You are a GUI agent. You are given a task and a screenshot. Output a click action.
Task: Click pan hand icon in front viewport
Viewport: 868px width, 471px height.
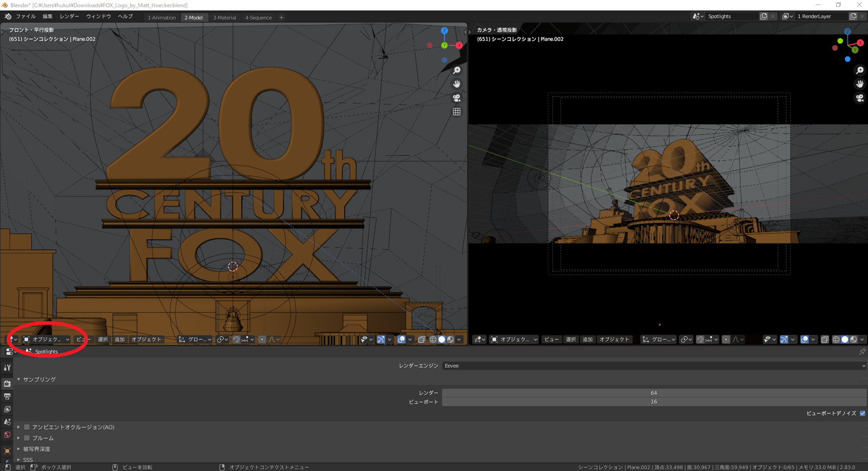coord(457,84)
